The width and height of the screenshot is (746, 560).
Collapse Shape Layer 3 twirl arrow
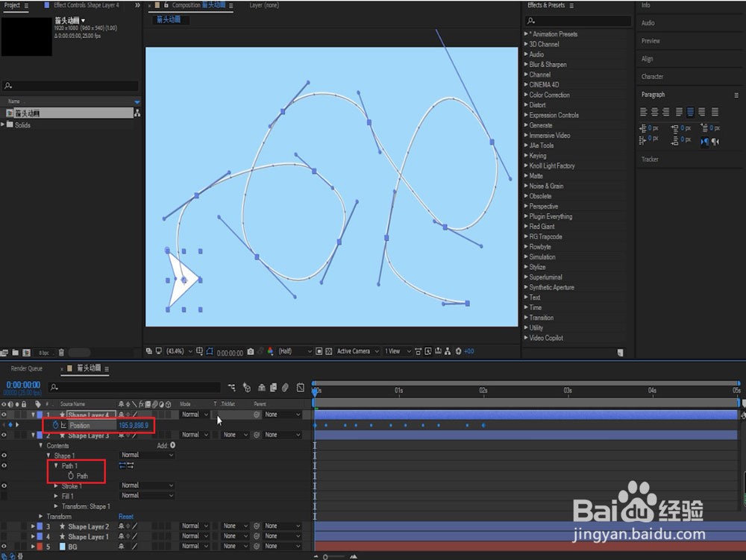click(33, 435)
